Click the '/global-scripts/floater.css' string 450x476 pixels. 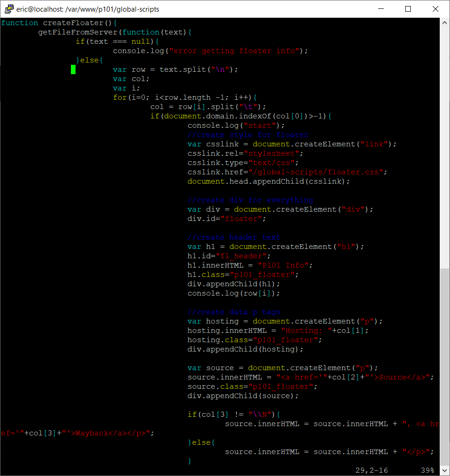click(x=316, y=172)
